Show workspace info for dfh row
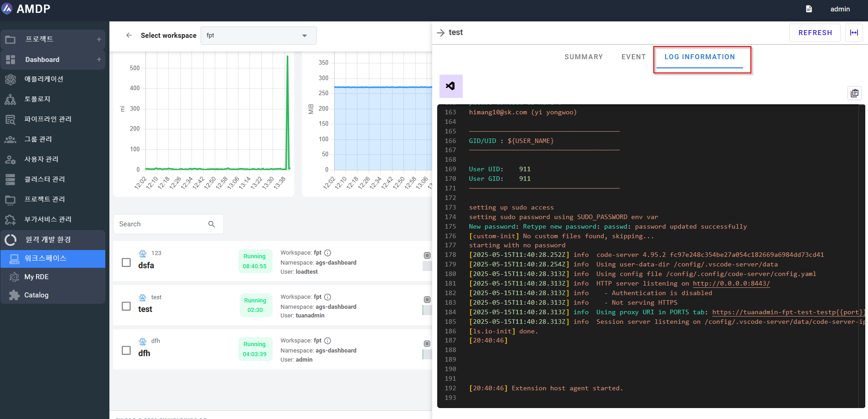 click(327, 341)
